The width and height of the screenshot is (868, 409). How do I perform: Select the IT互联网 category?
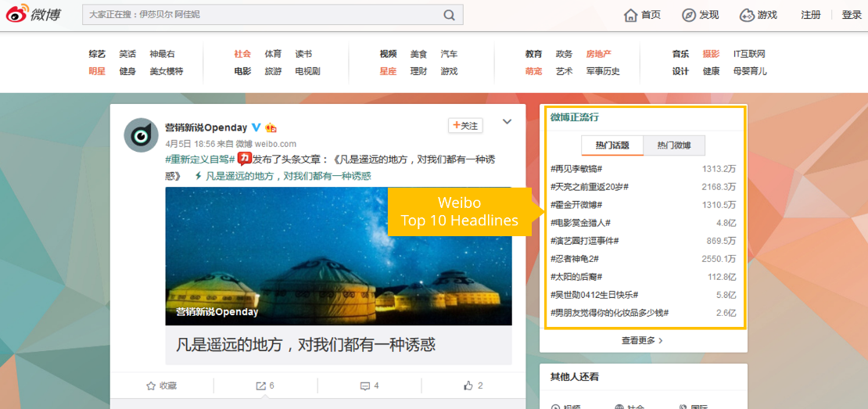(749, 54)
